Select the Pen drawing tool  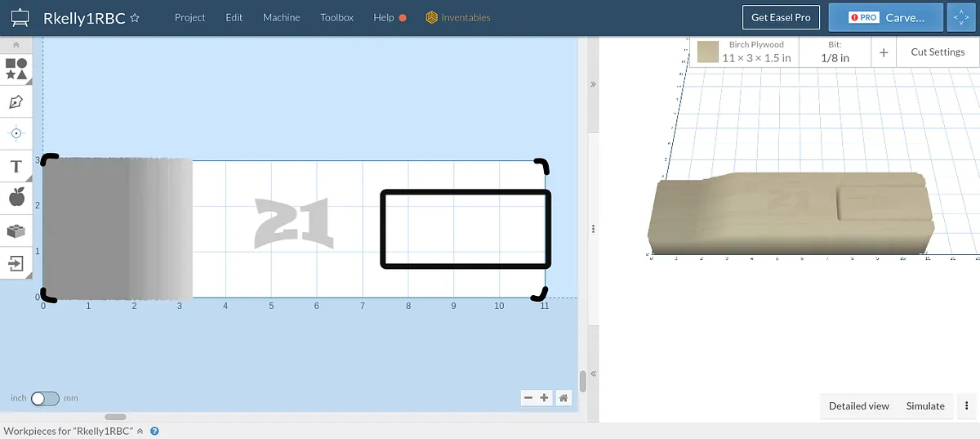point(16,101)
